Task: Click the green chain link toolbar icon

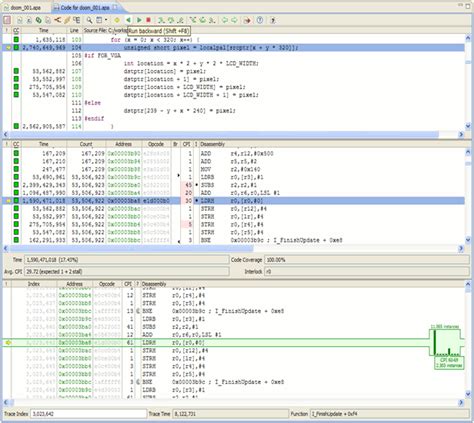Action: (x=39, y=20)
